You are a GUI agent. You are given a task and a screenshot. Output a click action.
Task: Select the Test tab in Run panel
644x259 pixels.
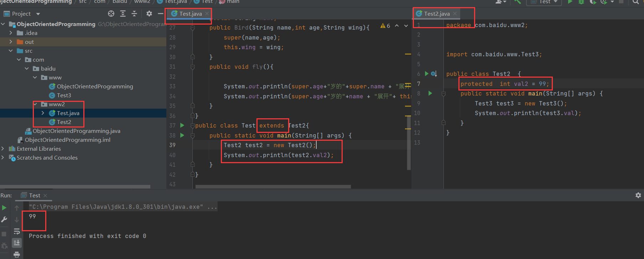click(34, 195)
